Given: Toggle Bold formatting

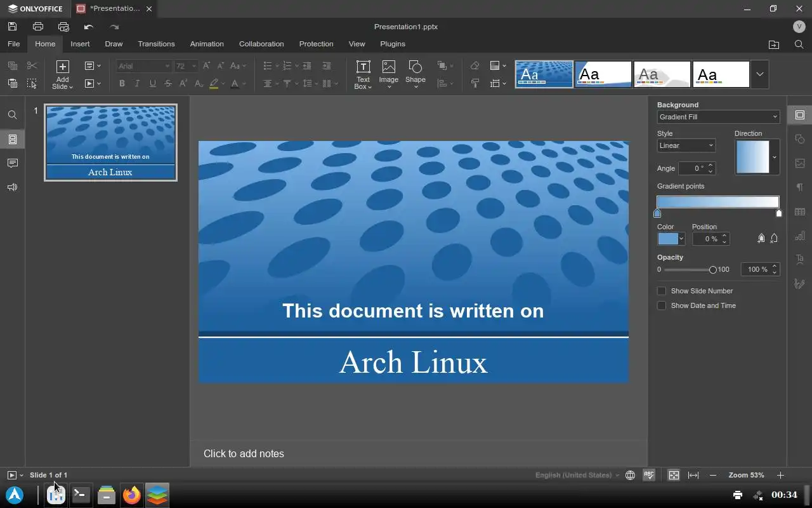Looking at the screenshot, I should [122, 83].
